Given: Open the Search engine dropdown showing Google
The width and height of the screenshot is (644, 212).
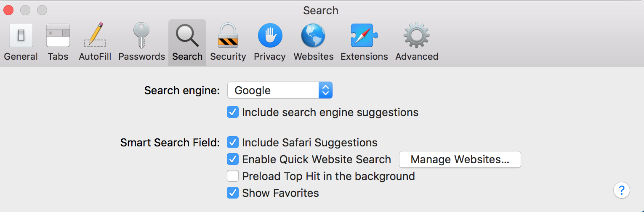Looking at the screenshot, I should coord(280,90).
